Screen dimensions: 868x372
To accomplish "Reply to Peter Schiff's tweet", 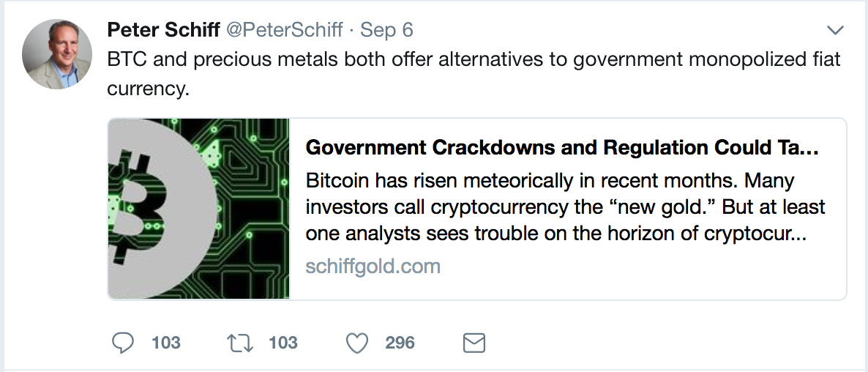I will coord(124,342).
